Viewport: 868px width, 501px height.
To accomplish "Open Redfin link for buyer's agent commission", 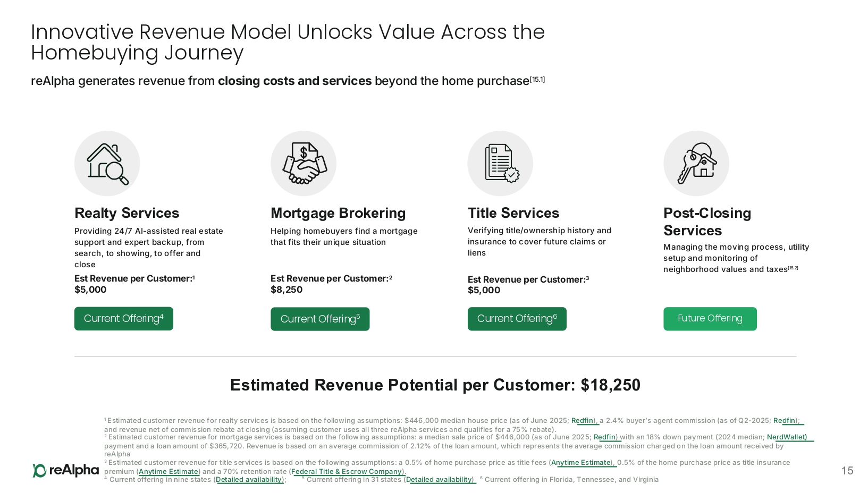I will [785, 421].
